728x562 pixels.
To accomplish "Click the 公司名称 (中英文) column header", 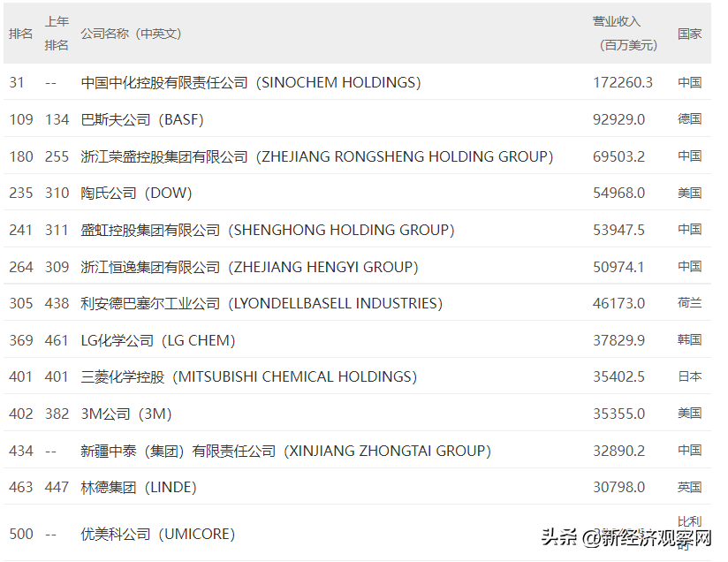I will coord(131,34).
